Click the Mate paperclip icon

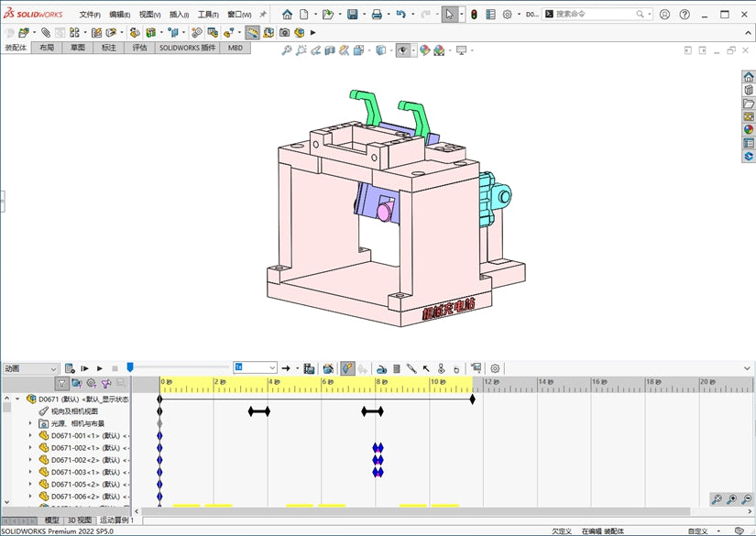coord(46,32)
